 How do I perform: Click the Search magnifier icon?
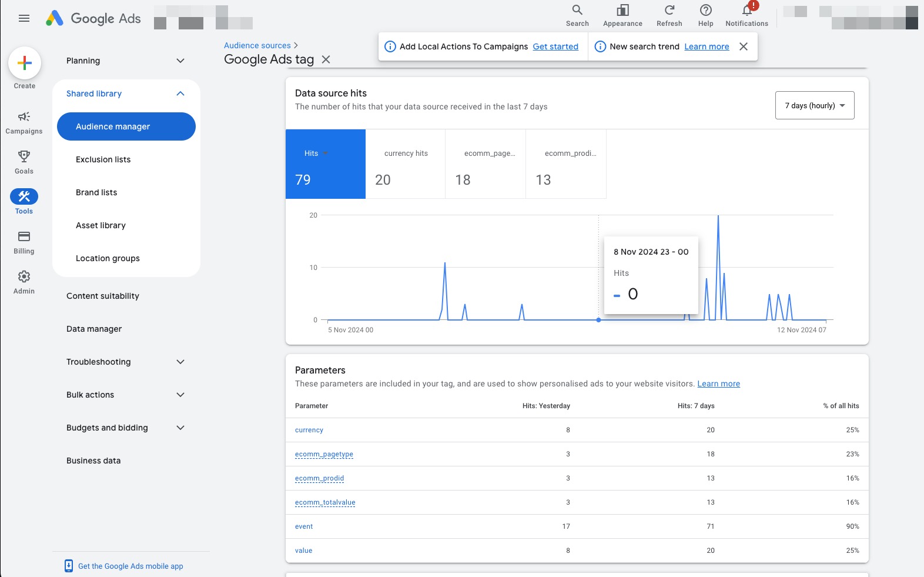coord(577,10)
